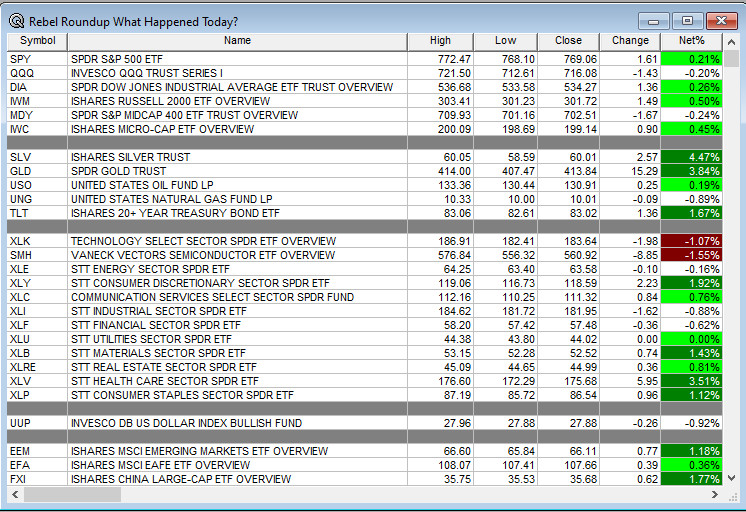Select the SLV symbol cell

click(38, 157)
